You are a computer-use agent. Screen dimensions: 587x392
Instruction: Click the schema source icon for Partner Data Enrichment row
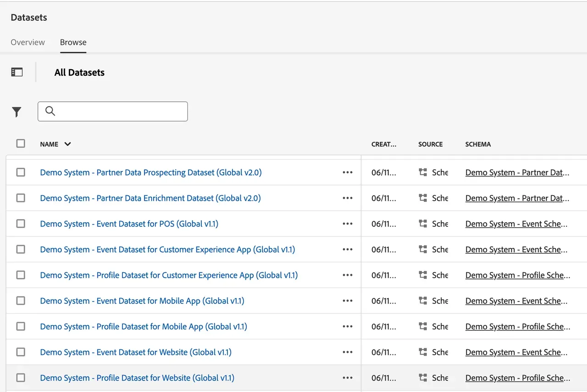click(423, 198)
